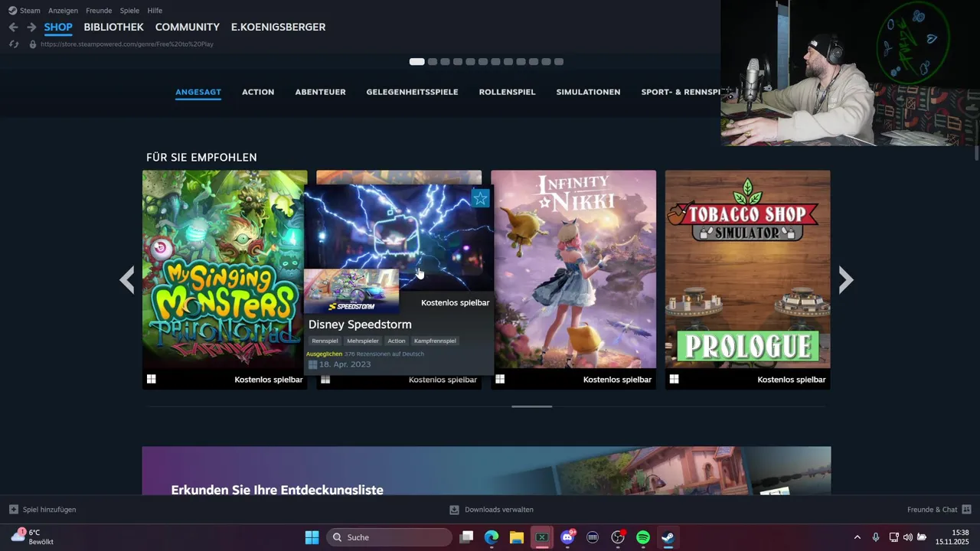Reload the store page

(13, 44)
